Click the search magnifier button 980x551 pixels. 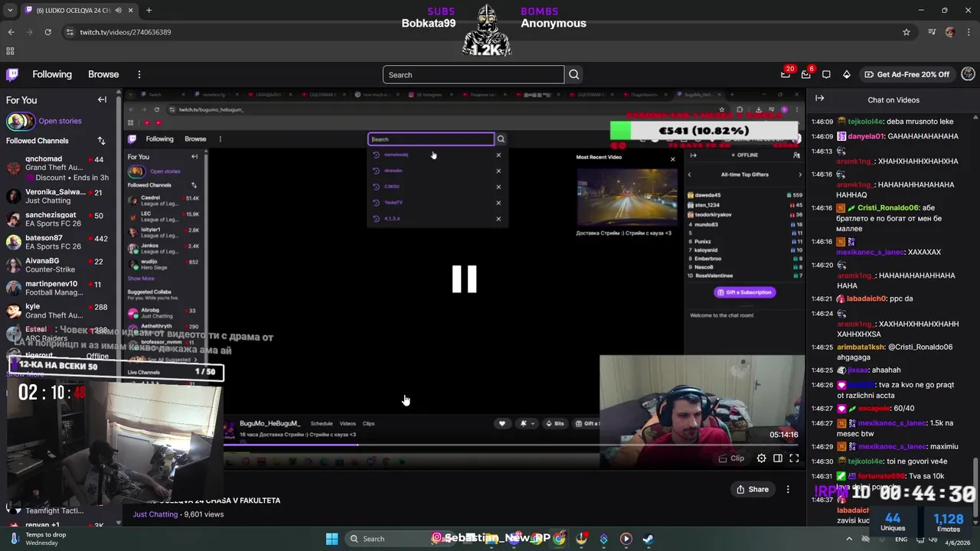pyautogui.click(x=574, y=75)
